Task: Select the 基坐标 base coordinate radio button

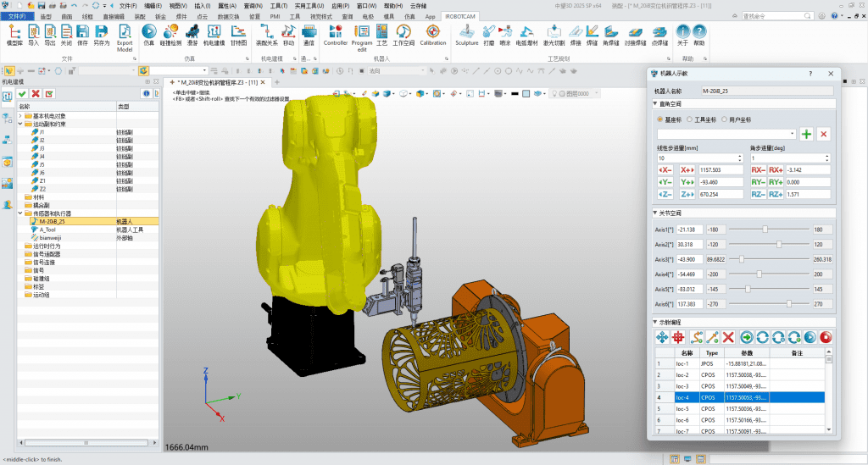Action: pos(661,119)
